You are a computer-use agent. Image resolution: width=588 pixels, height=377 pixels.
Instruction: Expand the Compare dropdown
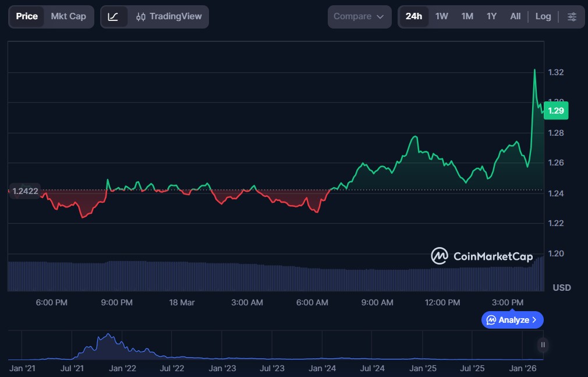359,17
